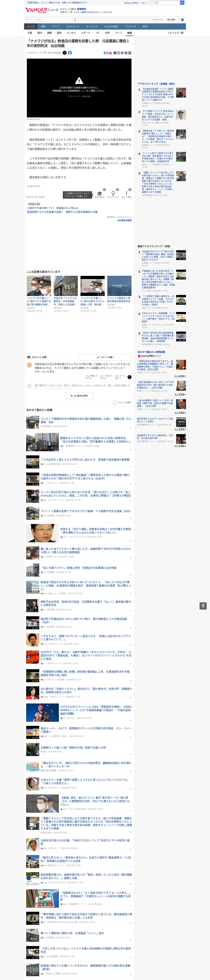Share the article on Facebook

pyautogui.click(x=70, y=53)
